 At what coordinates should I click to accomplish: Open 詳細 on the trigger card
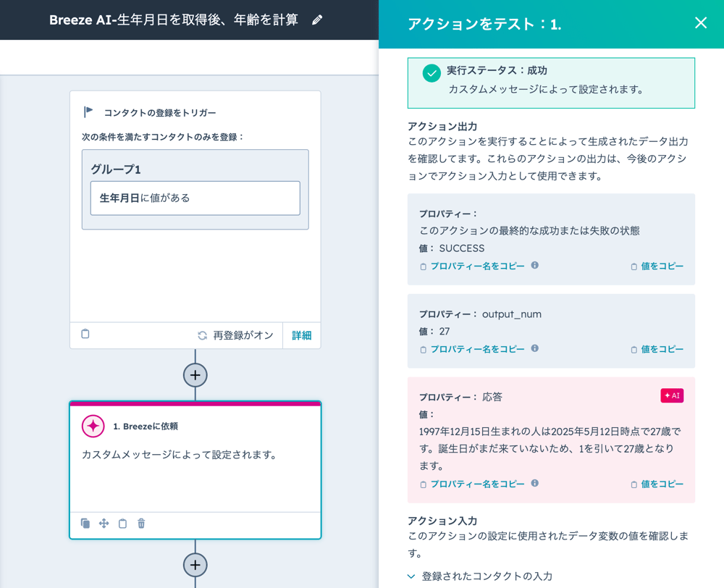click(301, 335)
